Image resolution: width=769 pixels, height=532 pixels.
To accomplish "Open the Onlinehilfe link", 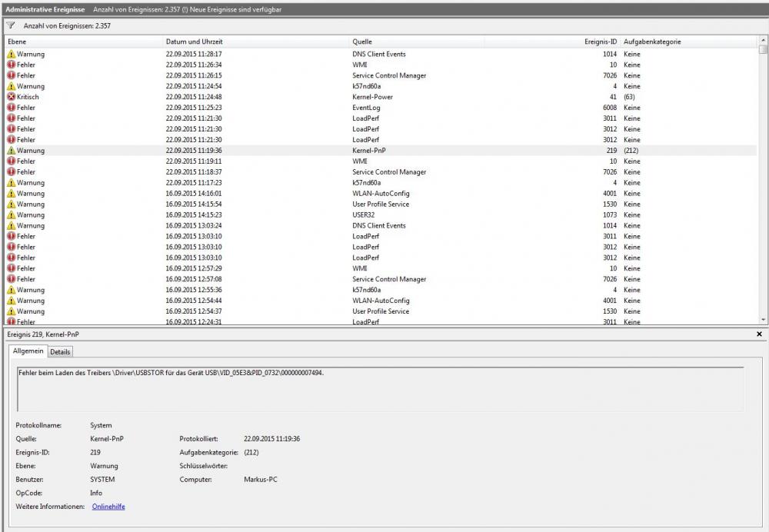I will pos(108,507).
